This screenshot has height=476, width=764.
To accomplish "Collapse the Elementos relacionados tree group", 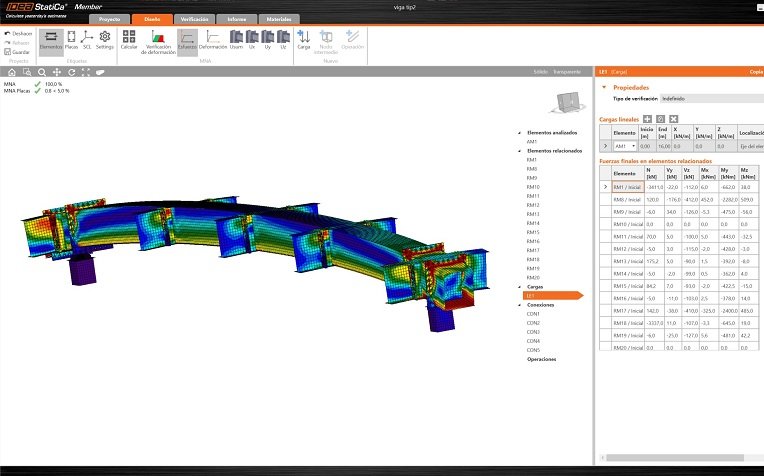I will click(520, 150).
